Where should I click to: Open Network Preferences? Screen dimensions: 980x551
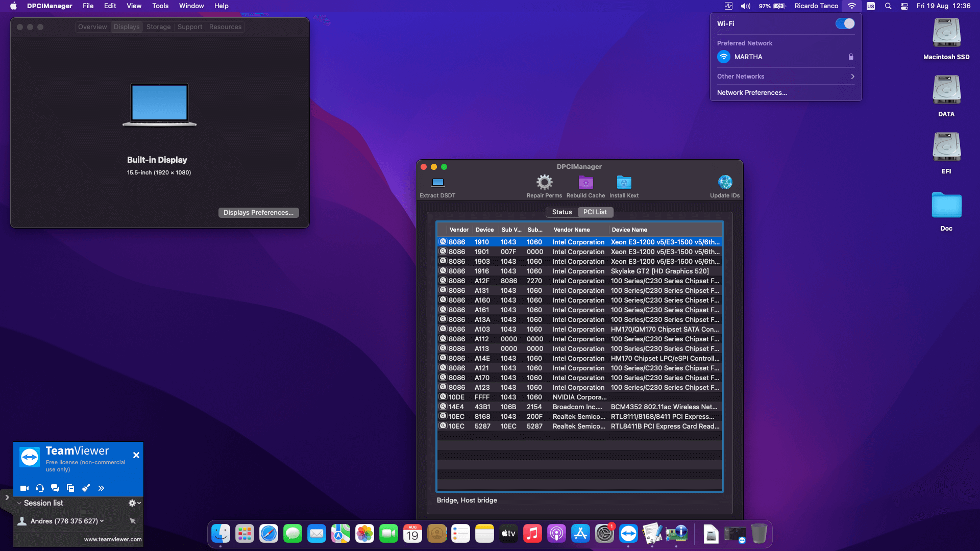pyautogui.click(x=751, y=92)
